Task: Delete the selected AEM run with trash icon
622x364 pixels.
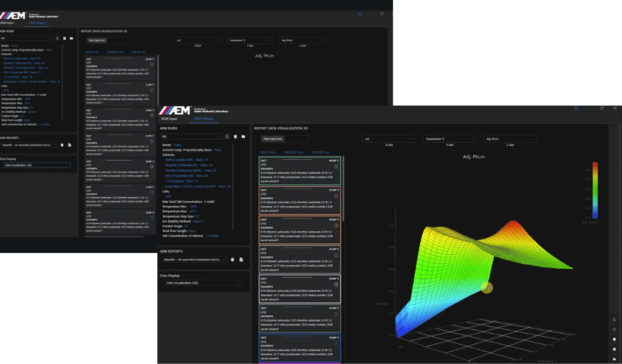Action: (x=235, y=136)
